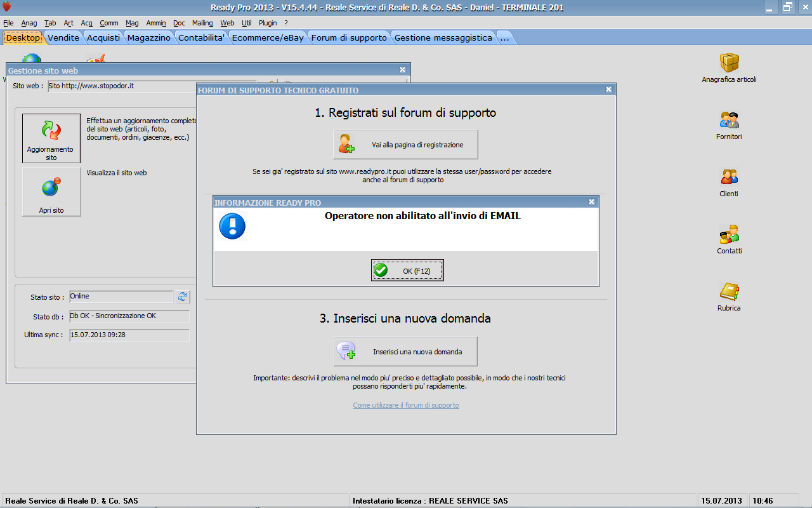Open the Fornitori desktop icon
The width and height of the screenshot is (812, 508).
729,125
